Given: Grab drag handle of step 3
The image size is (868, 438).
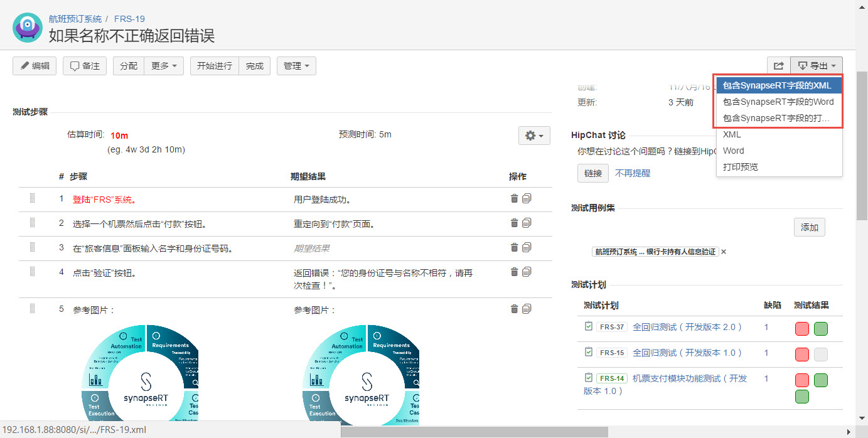Looking at the screenshot, I should click(32, 247).
